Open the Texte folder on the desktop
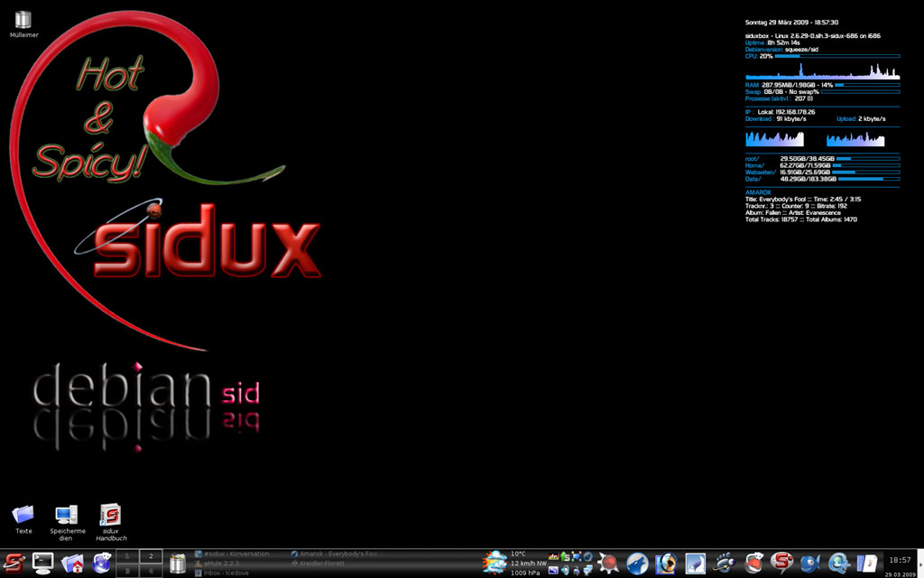The width and height of the screenshot is (924, 578). pyautogui.click(x=23, y=517)
